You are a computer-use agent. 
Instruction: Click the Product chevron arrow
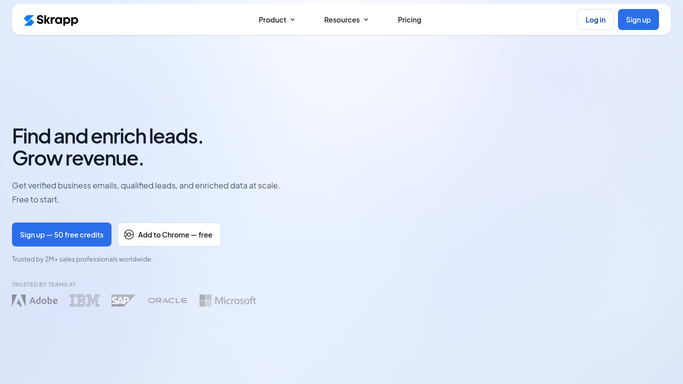pyautogui.click(x=293, y=20)
